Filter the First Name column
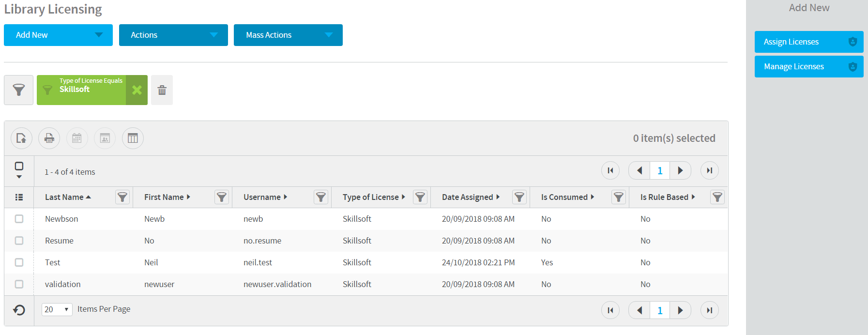Viewport: 868px width, 335px height. click(x=222, y=197)
